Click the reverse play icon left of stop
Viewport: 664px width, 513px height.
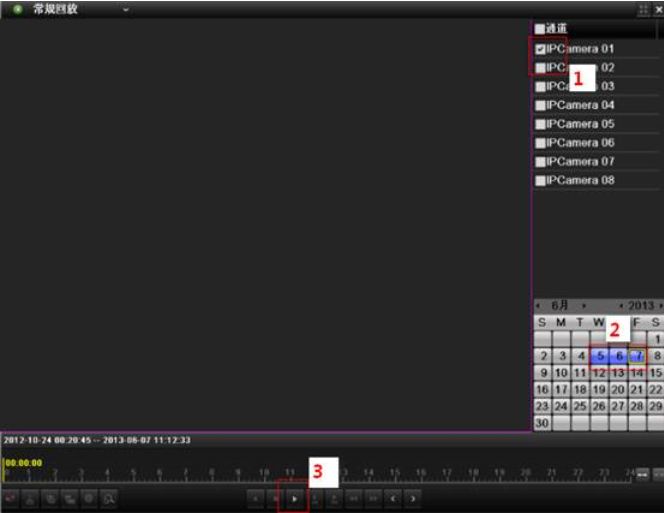point(256,497)
